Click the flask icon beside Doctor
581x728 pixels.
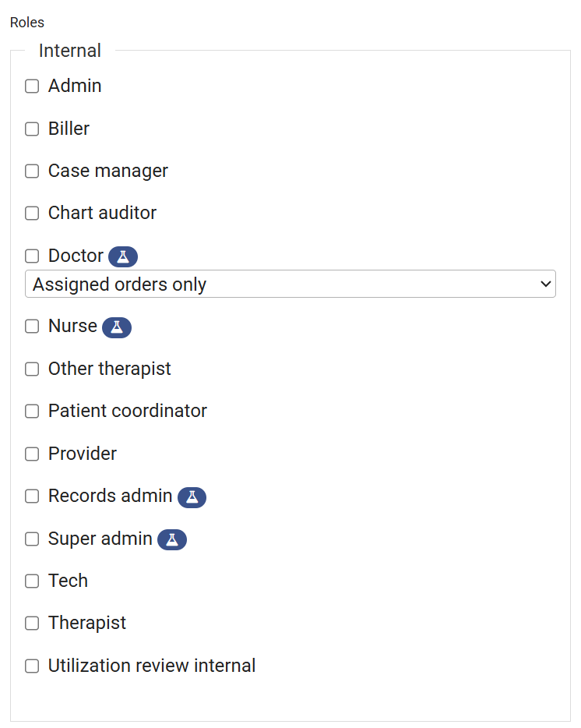point(123,256)
